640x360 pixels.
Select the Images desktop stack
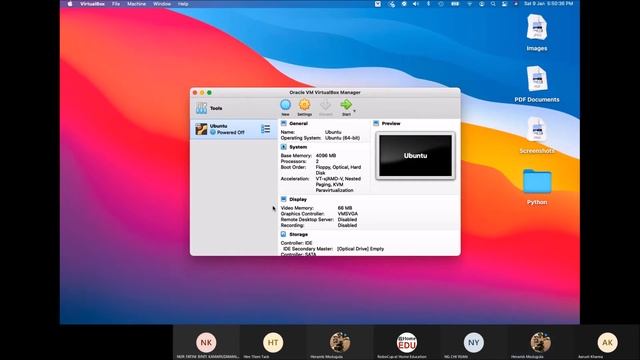click(x=537, y=33)
